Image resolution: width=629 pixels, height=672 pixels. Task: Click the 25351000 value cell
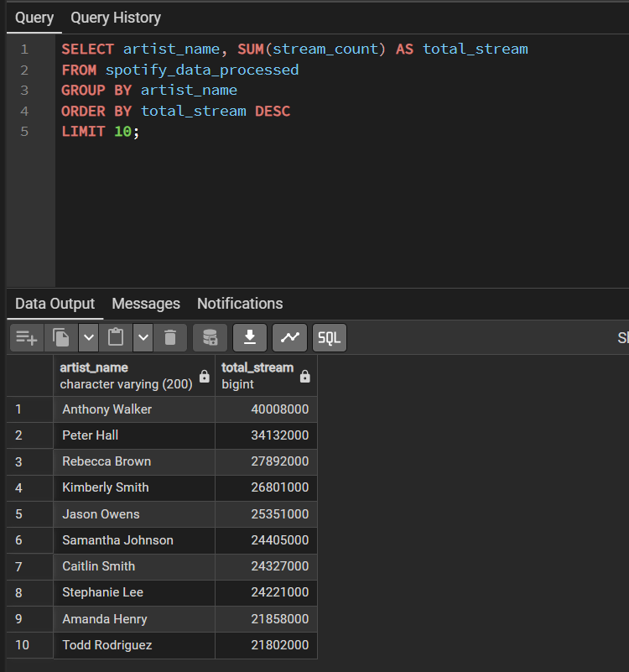[x=266, y=514]
